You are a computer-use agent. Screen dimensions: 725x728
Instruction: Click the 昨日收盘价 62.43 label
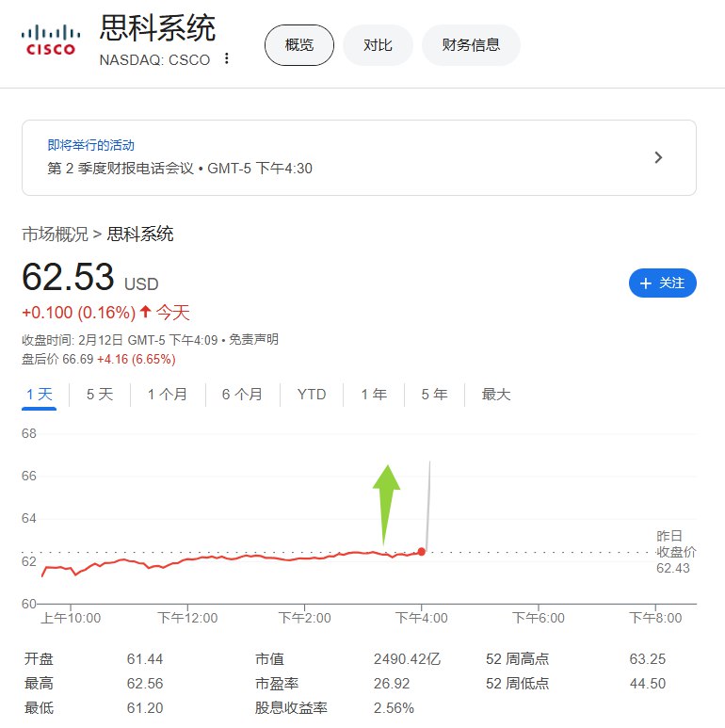[x=676, y=552]
